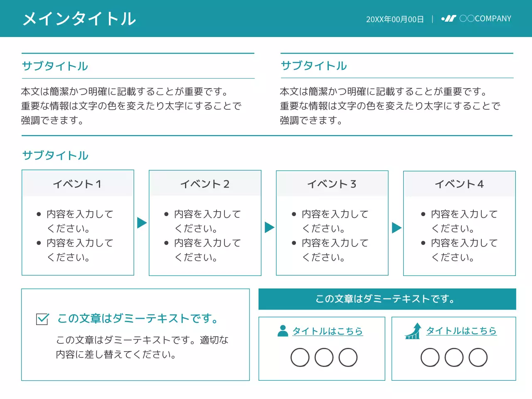Click the middle circle in the left card
Image resolution: width=532 pixels, height=399 pixels.
tap(324, 357)
